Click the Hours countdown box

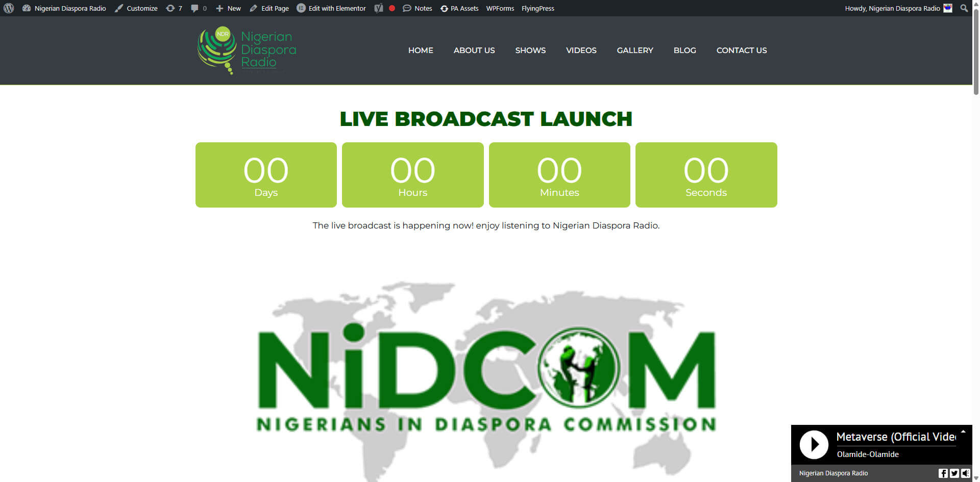[413, 175]
